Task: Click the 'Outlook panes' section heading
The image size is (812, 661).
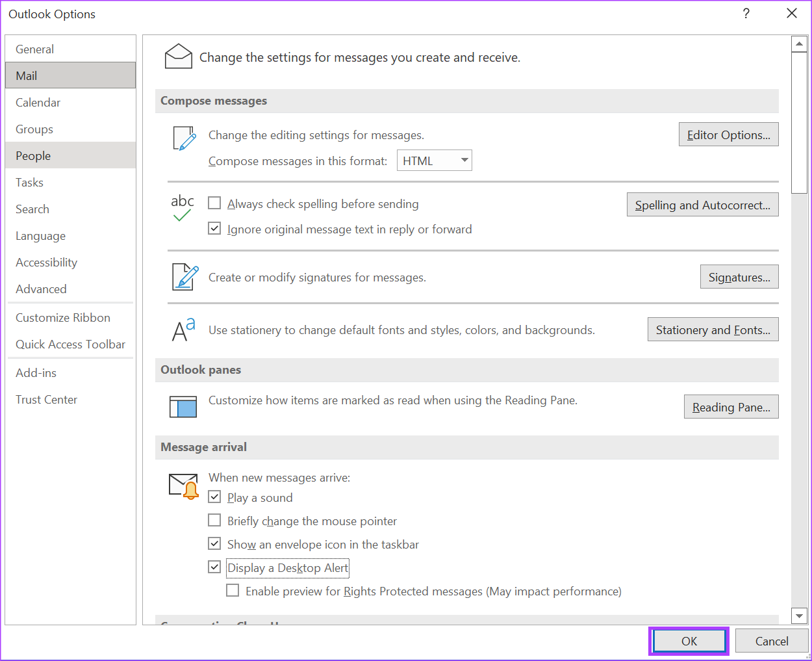Action: pos(201,369)
